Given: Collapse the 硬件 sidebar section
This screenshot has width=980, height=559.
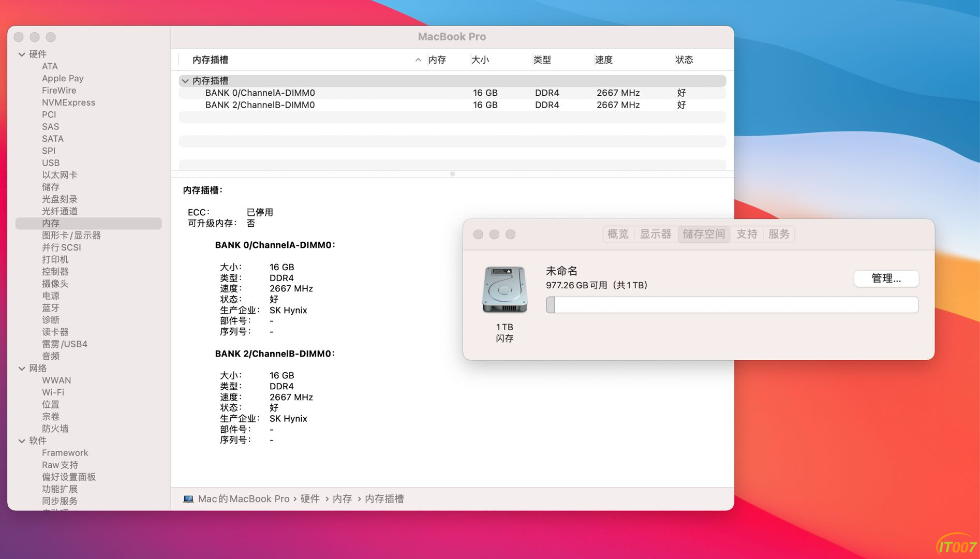Looking at the screenshot, I should coord(22,54).
